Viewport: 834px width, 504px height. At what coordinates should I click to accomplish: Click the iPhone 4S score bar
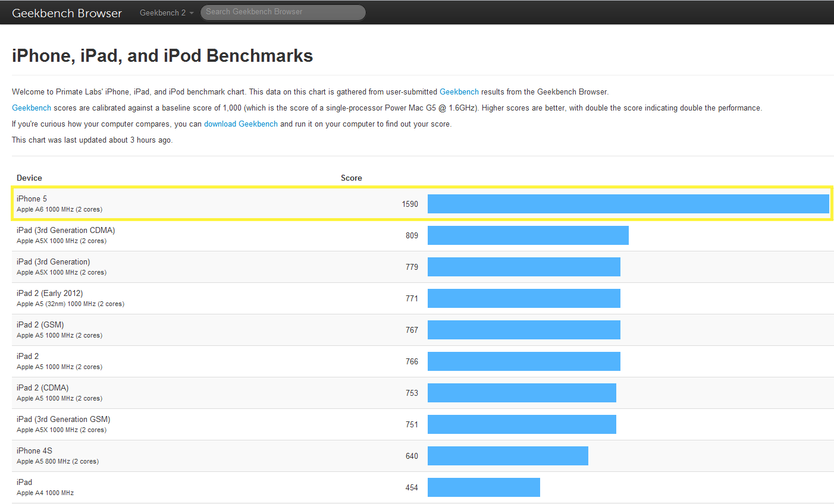coord(507,456)
